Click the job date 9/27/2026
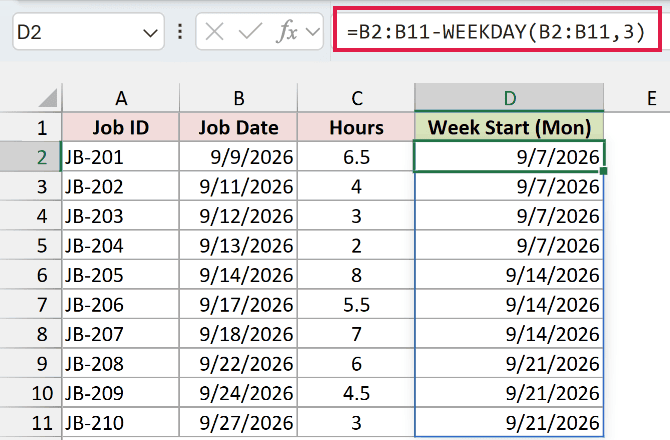The height and width of the screenshot is (440, 670). [238, 422]
